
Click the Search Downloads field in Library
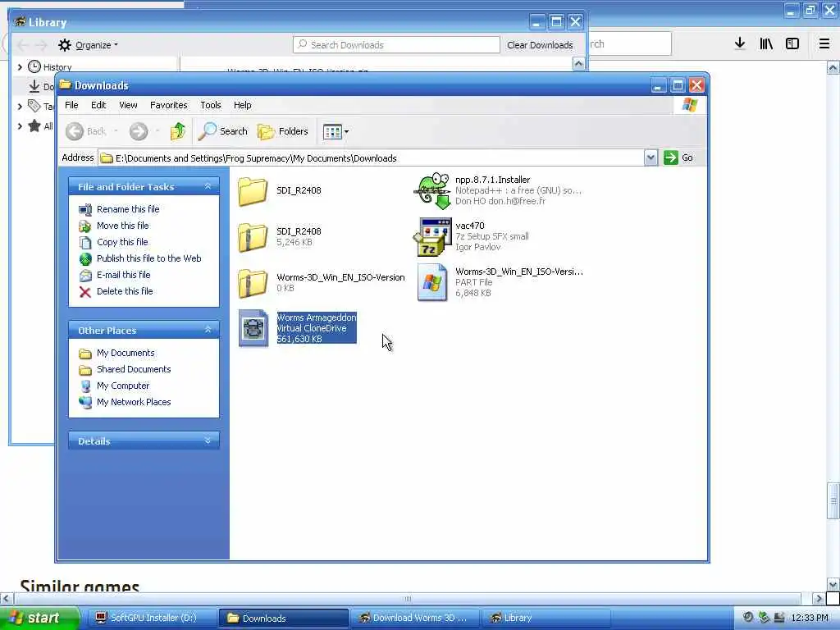click(x=396, y=45)
